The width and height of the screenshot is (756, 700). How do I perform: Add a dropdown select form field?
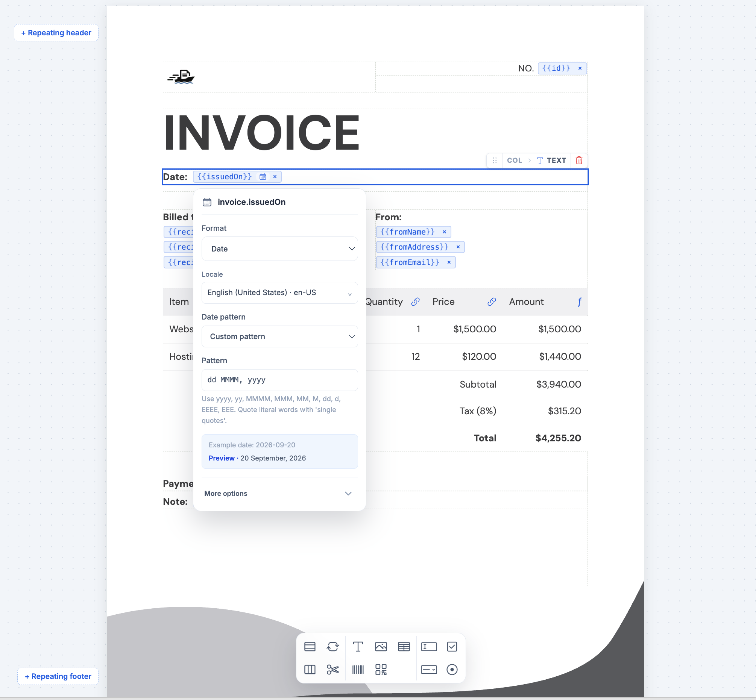429,670
